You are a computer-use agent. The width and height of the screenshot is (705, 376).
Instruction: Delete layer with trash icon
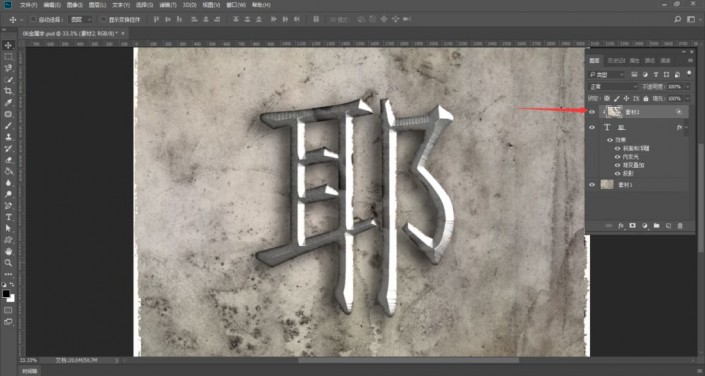tap(680, 226)
